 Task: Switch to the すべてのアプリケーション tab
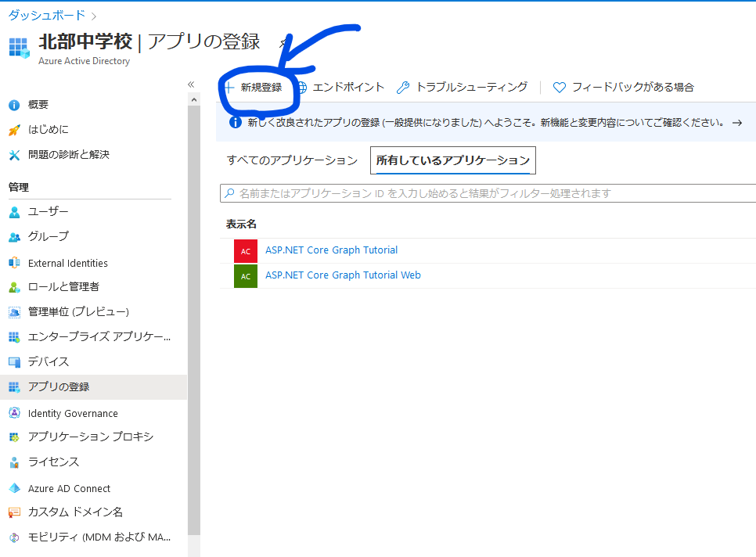[x=291, y=160]
